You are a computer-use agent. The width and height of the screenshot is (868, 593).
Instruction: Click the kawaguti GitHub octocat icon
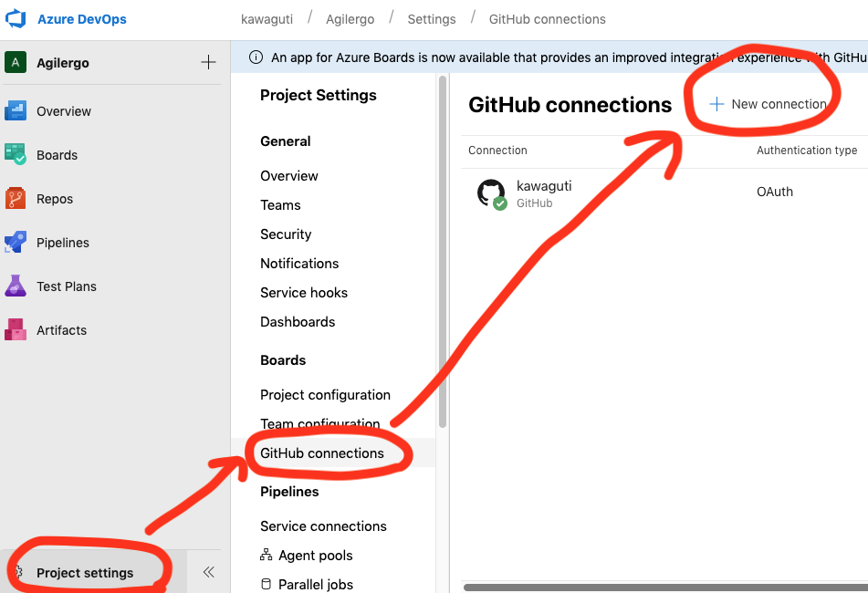pyautogui.click(x=491, y=193)
